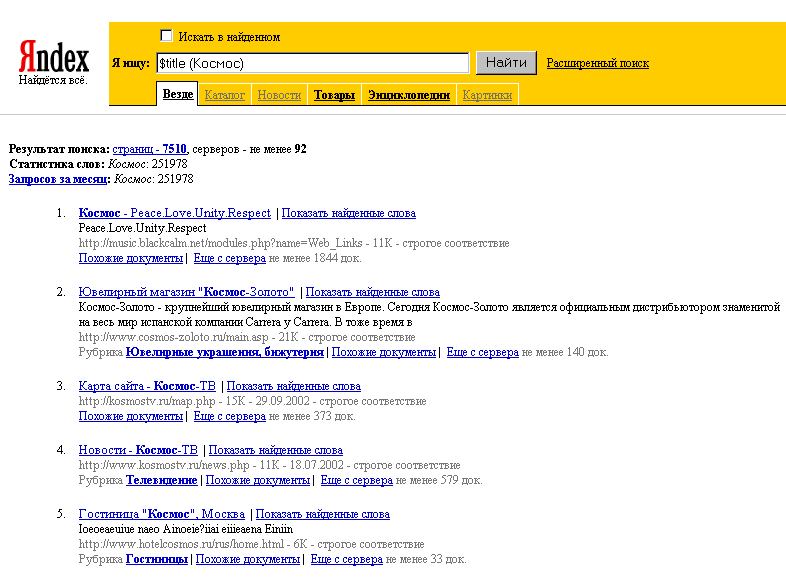Select the Везде tab
786x577 pixels.
click(178, 94)
